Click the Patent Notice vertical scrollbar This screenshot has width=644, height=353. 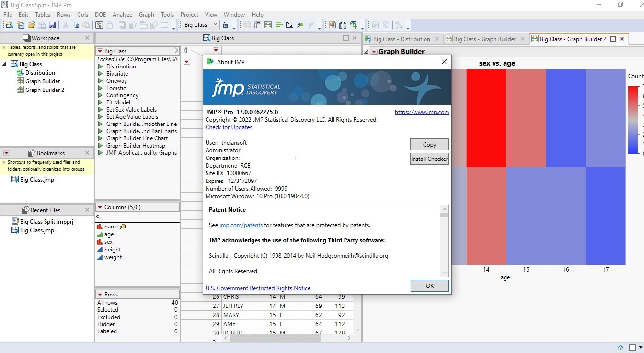coord(445,241)
